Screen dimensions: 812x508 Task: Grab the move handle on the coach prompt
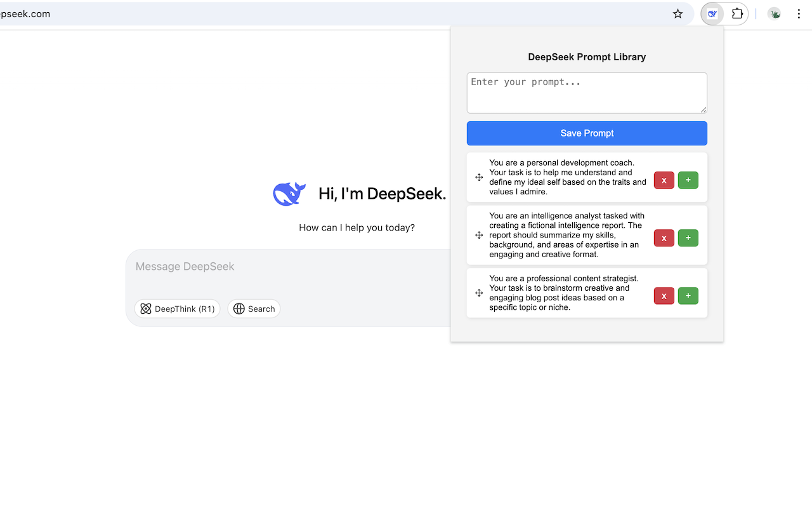[479, 178]
